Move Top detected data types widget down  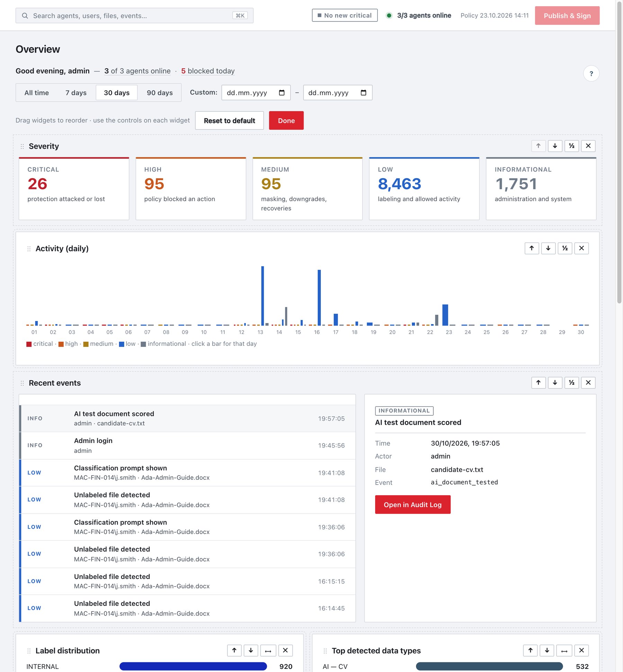tap(547, 651)
